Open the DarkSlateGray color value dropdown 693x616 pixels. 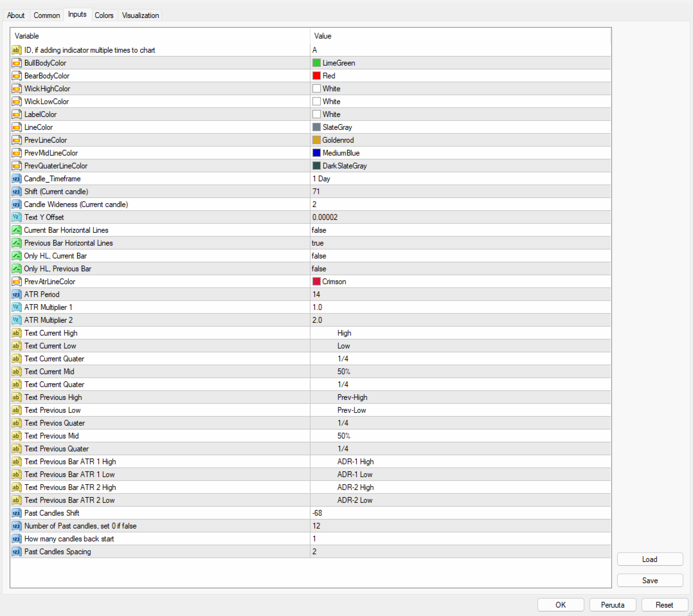[x=460, y=165]
